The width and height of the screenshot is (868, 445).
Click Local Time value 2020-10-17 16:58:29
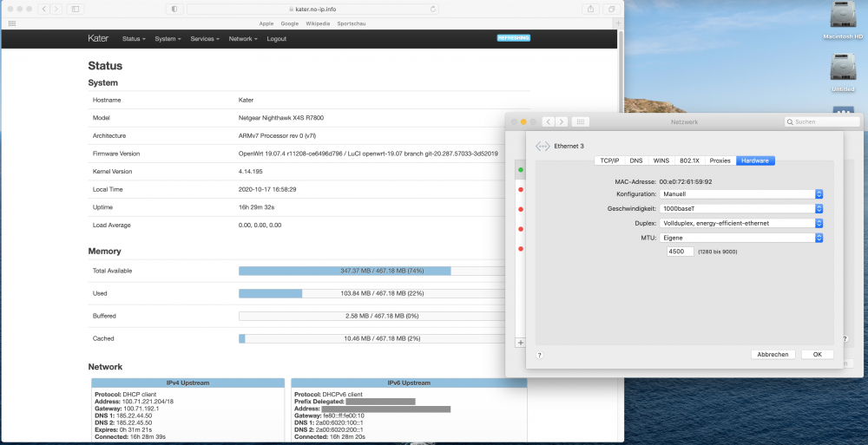[x=267, y=189]
